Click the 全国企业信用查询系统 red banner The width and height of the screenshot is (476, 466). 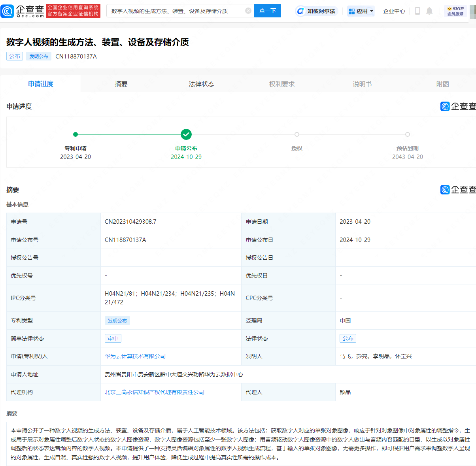[73, 11]
